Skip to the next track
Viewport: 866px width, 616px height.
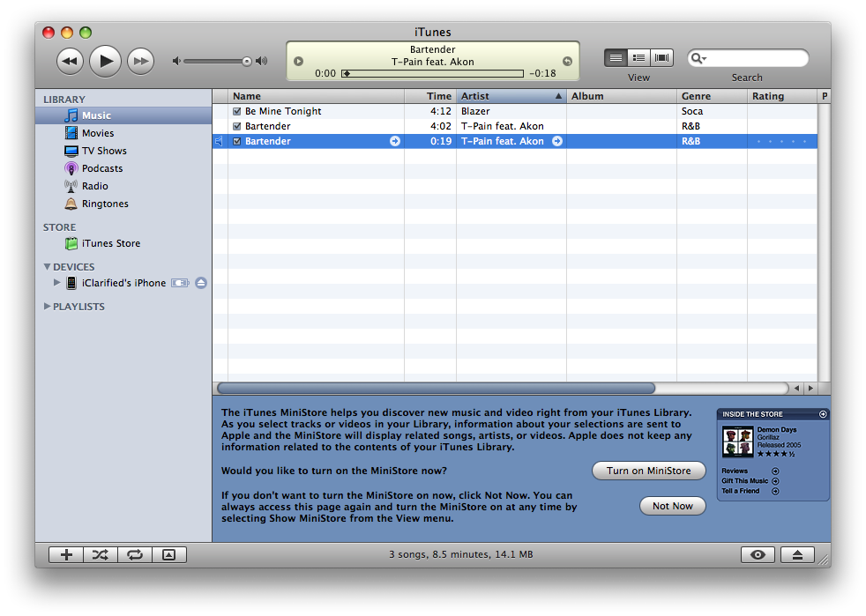[140, 61]
